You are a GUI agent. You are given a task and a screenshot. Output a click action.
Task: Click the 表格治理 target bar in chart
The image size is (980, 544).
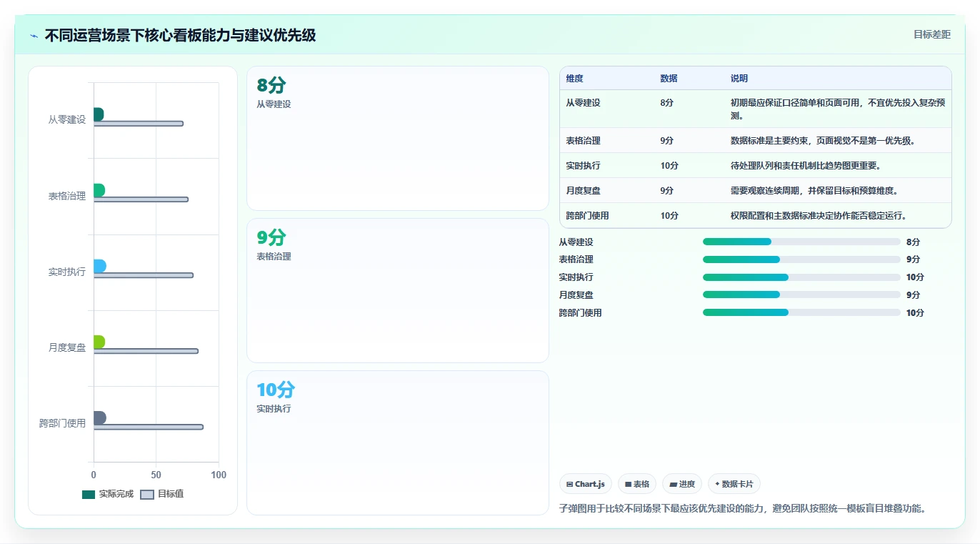click(141, 199)
